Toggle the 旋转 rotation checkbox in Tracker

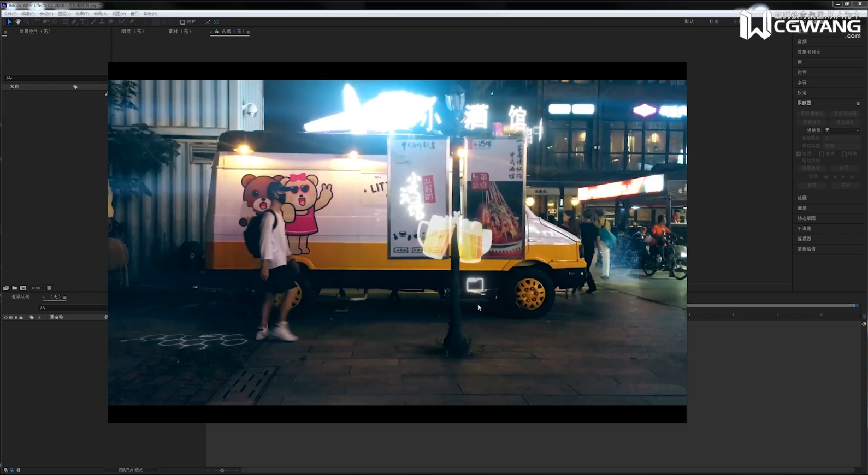[x=822, y=154]
